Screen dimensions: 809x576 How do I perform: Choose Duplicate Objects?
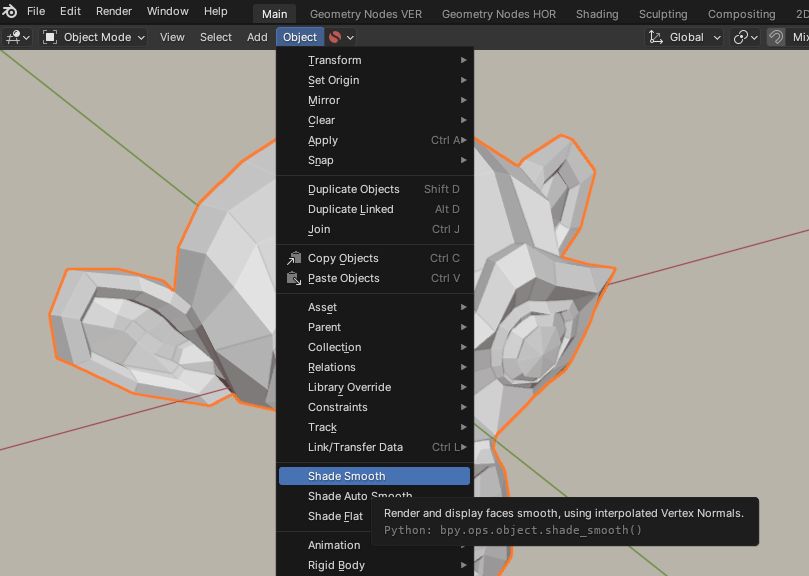[x=375, y=189]
